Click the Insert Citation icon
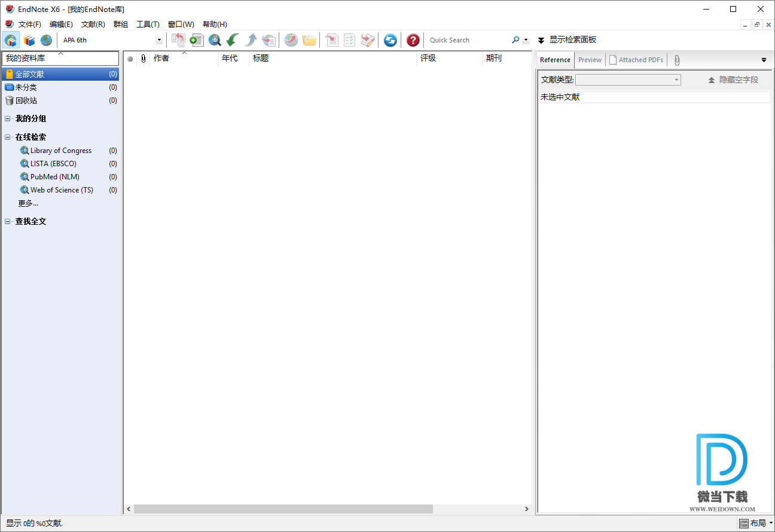775x532 pixels. coord(331,40)
